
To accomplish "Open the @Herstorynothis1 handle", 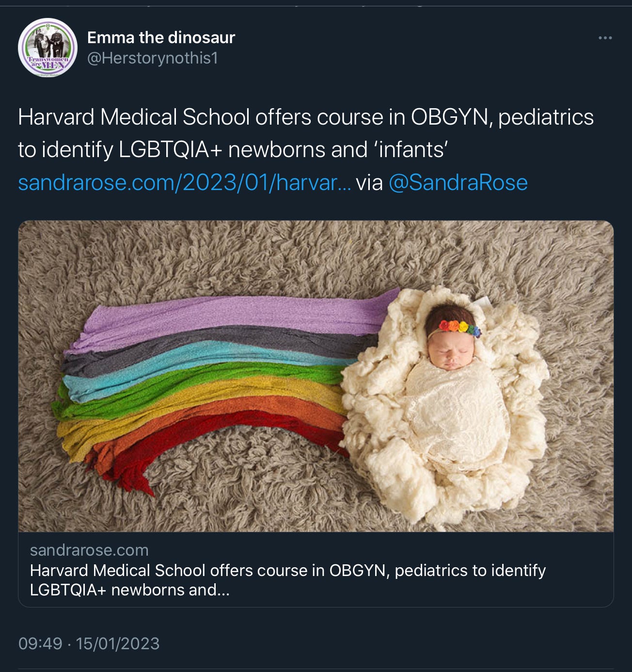I will pos(153,58).
